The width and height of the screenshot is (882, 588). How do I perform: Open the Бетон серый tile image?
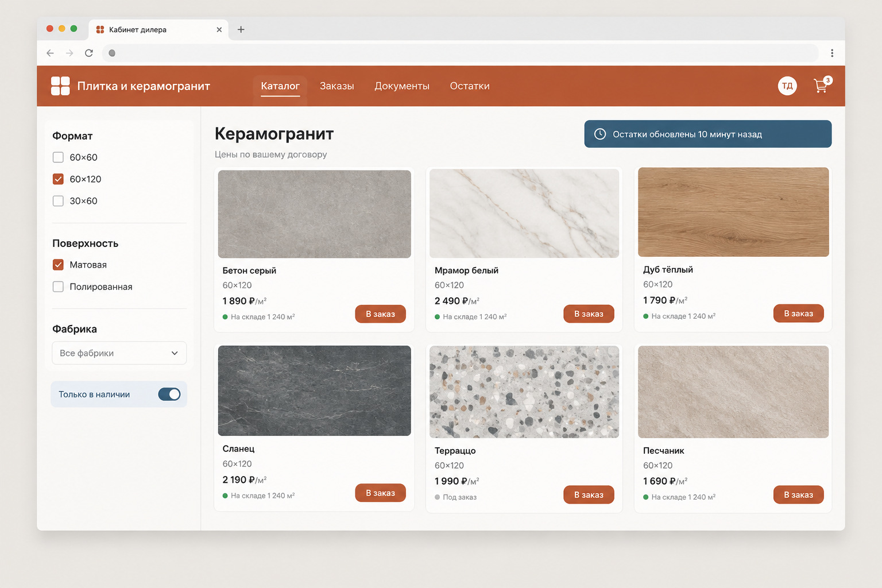coord(315,214)
